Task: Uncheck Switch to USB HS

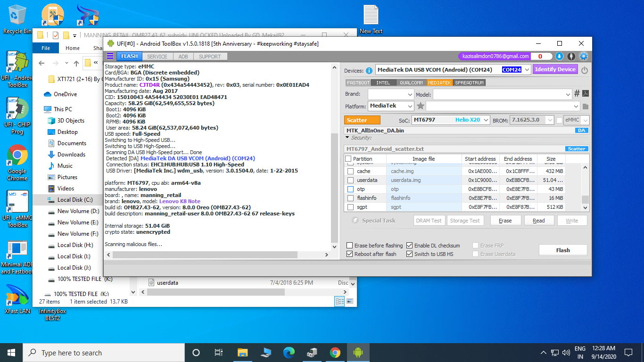Action: (x=409, y=254)
